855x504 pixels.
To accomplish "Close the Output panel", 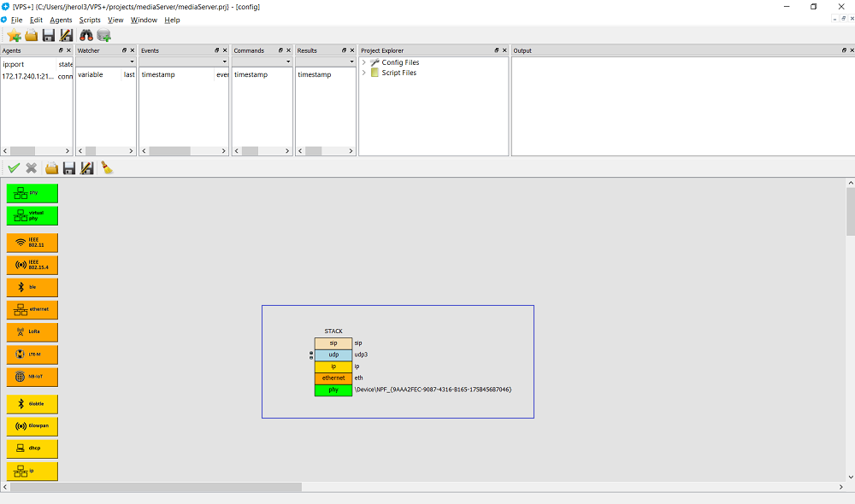I will pos(851,50).
